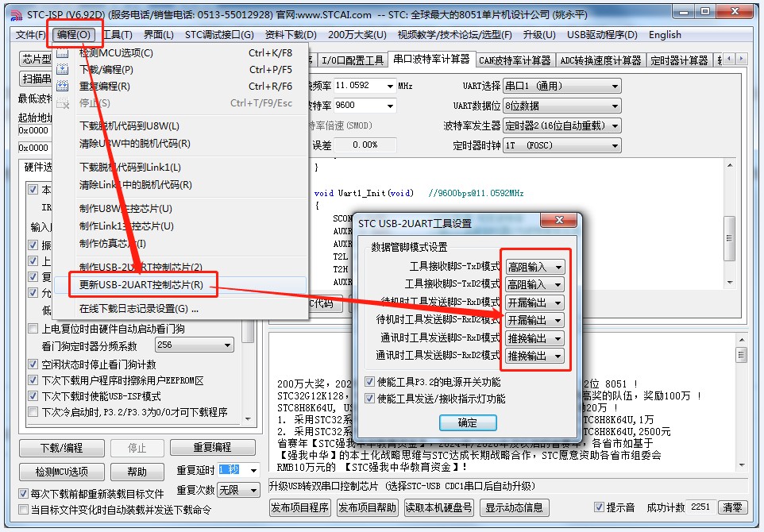The height and width of the screenshot is (532, 764).
Task: Click the 确定 button in the dialog
Action: 468,422
